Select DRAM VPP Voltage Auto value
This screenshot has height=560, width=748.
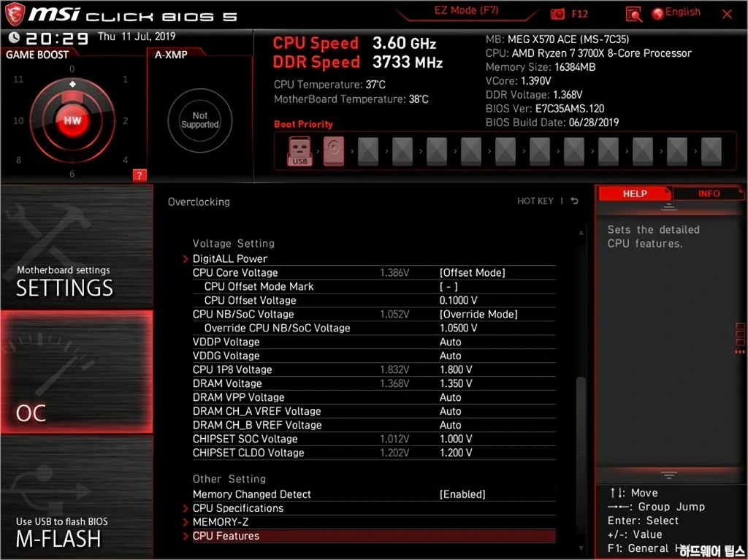[x=450, y=397]
